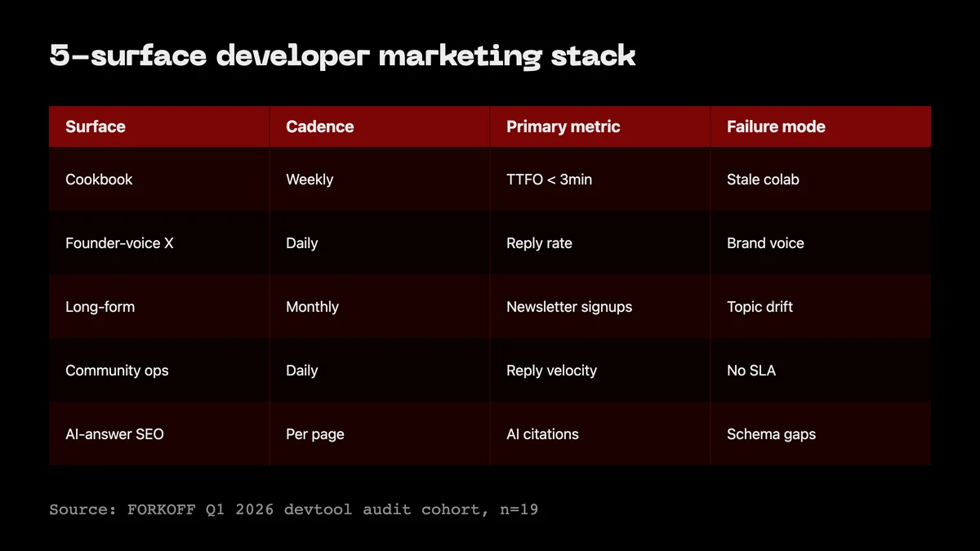The height and width of the screenshot is (551, 980).
Task: Click the 'Stale colab' cell
Action: tap(821, 179)
